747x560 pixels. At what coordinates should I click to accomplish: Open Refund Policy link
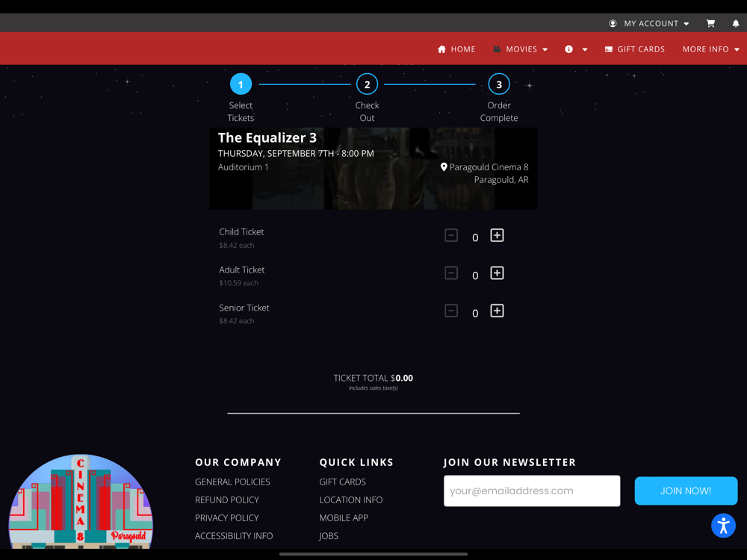(x=227, y=500)
